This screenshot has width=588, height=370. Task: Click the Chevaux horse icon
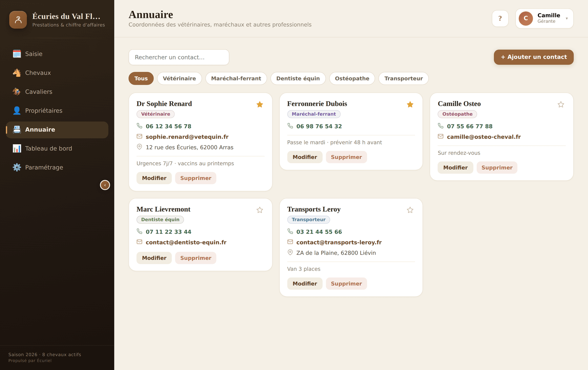coord(17,73)
